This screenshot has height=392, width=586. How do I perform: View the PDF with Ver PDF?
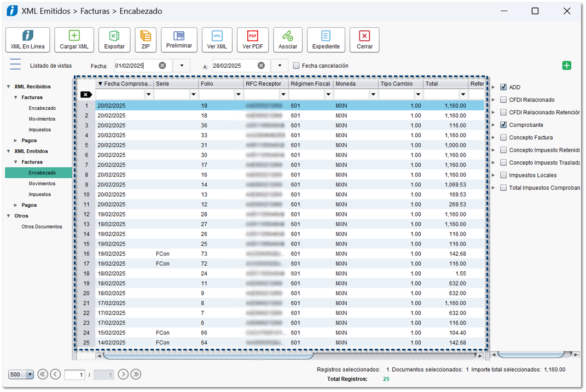tap(253, 40)
